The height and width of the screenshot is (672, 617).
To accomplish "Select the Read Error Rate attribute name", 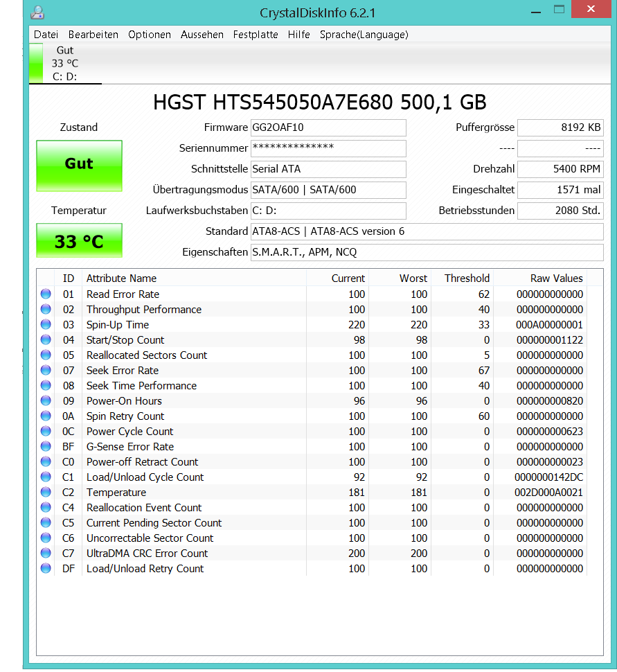I will click(x=123, y=294).
